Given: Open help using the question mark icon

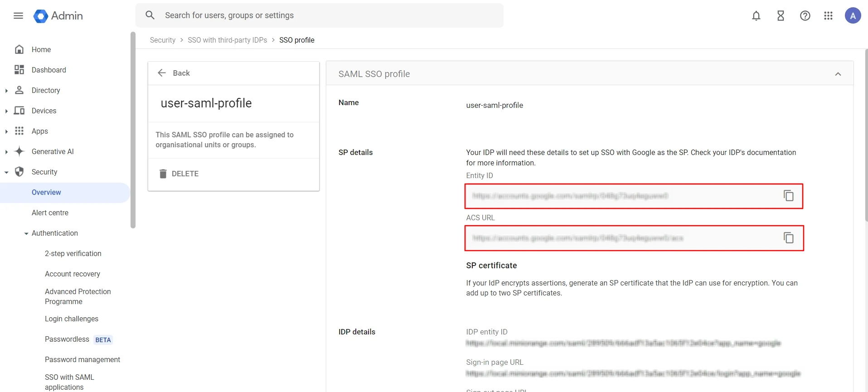Looking at the screenshot, I should [805, 15].
